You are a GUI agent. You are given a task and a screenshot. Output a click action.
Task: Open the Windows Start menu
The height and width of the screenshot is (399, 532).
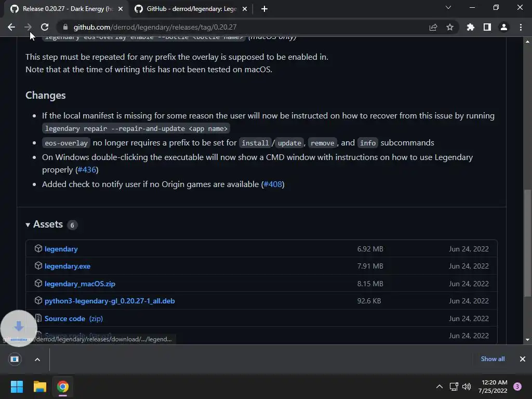(x=17, y=387)
